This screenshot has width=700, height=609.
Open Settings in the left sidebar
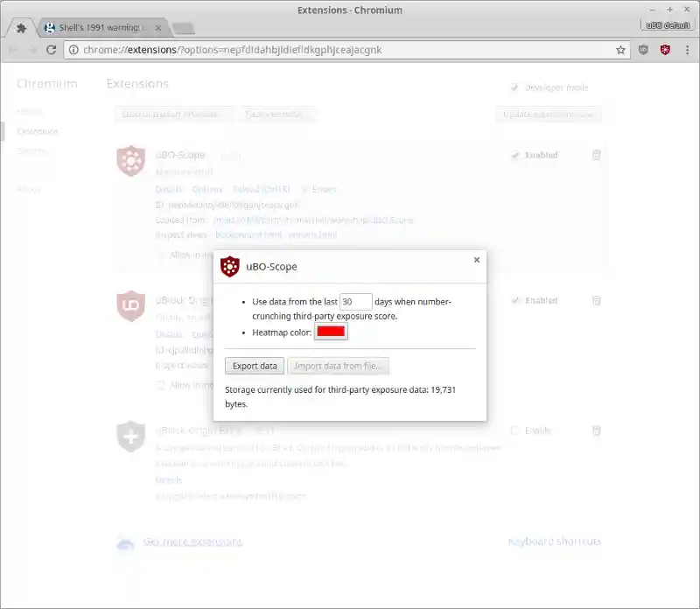click(x=32, y=150)
